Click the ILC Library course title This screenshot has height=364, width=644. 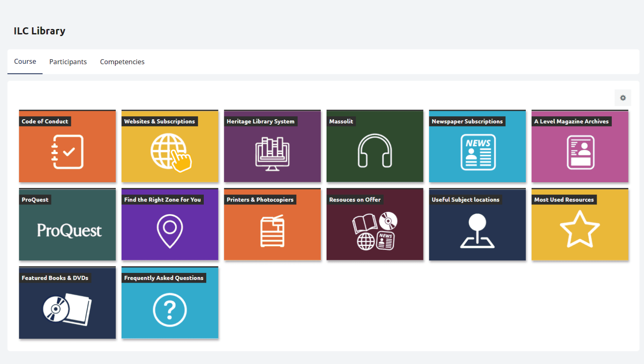39,31
